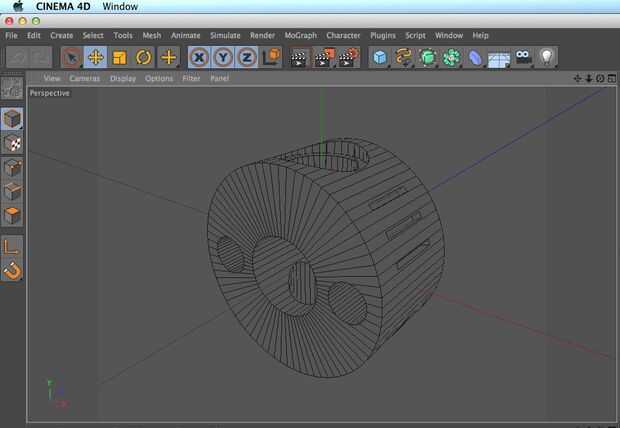Open the Simulate menu

coord(225,36)
